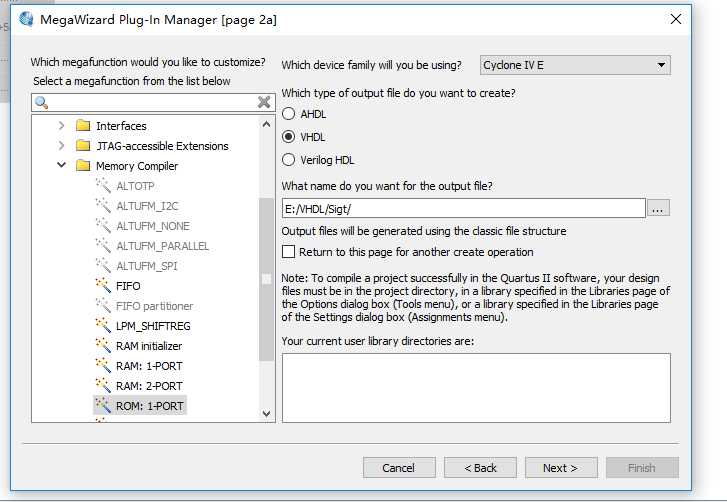Click Cancel button
The image size is (727, 502).
coord(399,468)
